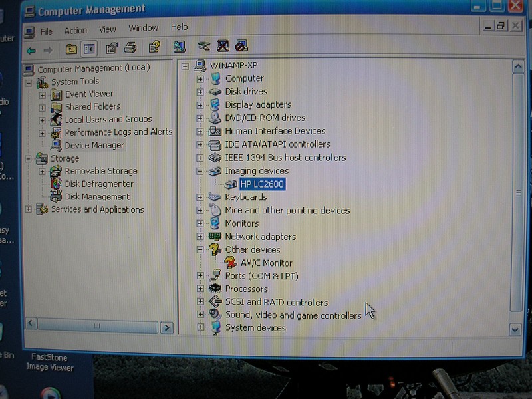Select FastStone Image Viewer desktop shortcut

49,362
